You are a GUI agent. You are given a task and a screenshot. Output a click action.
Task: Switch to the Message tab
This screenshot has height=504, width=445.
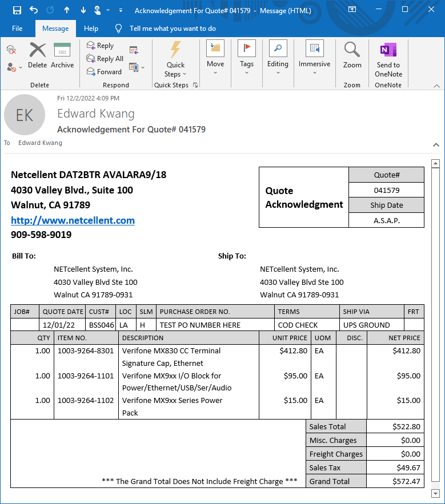(x=55, y=29)
